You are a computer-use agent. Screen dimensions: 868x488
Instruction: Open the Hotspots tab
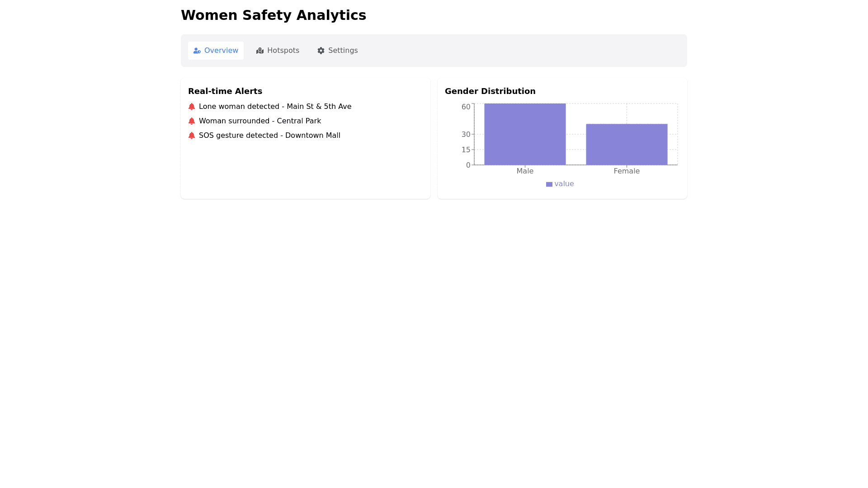tap(278, 51)
